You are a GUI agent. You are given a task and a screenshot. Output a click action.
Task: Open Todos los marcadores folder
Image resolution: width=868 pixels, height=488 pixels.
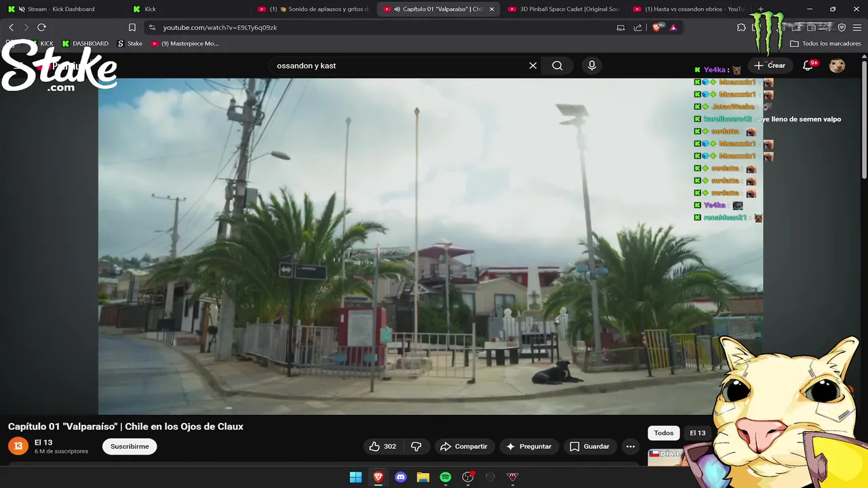[x=825, y=43]
